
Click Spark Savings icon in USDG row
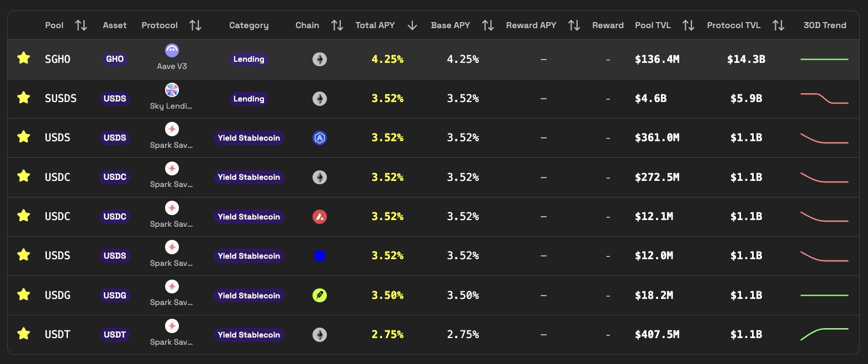[172, 287]
